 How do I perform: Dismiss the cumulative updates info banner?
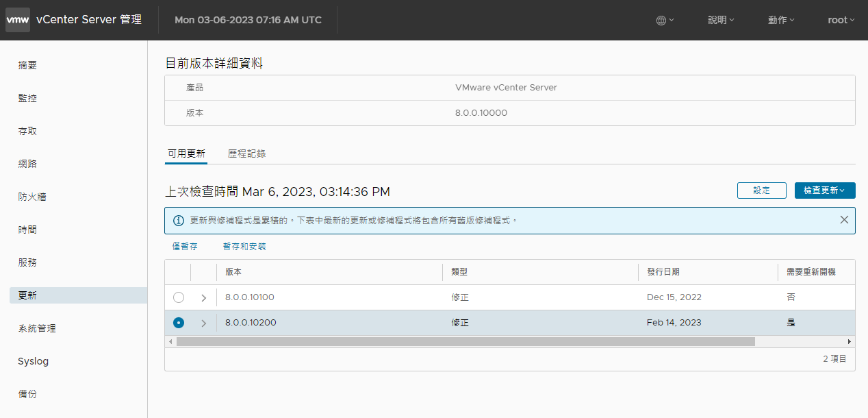[x=844, y=220]
